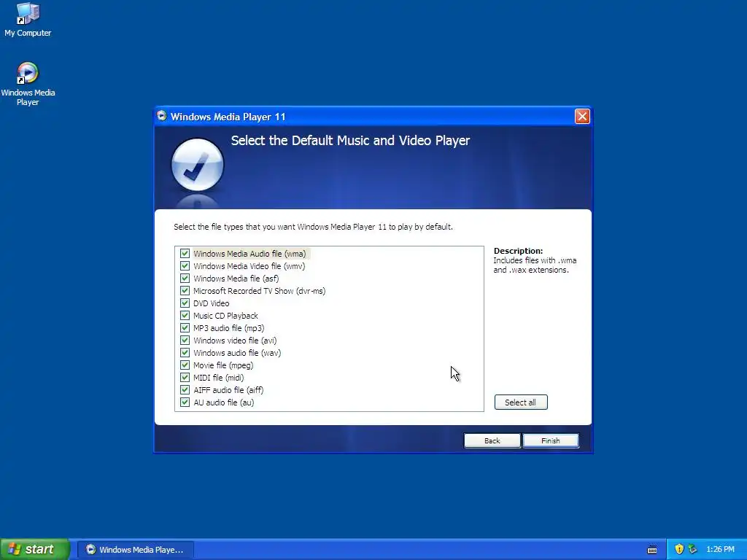
Task: Click the Windows Media Player taskbar button
Action: coord(136,550)
